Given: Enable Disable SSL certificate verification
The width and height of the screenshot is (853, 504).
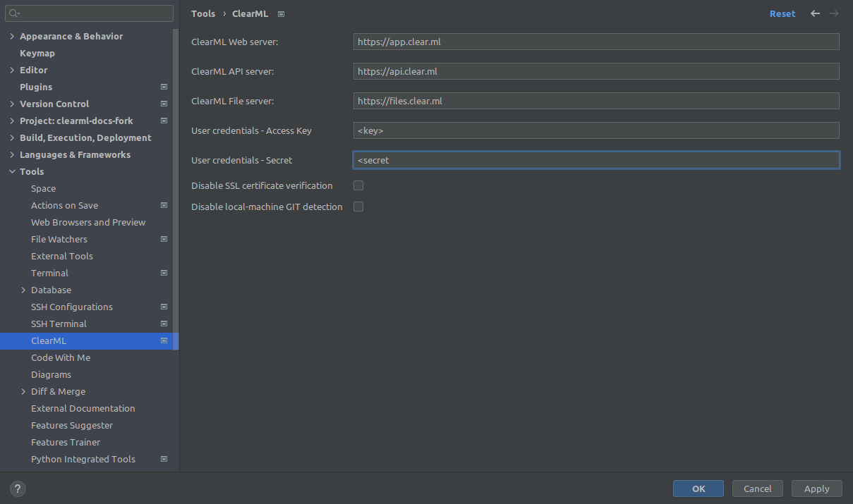Looking at the screenshot, I should point(358,185).
